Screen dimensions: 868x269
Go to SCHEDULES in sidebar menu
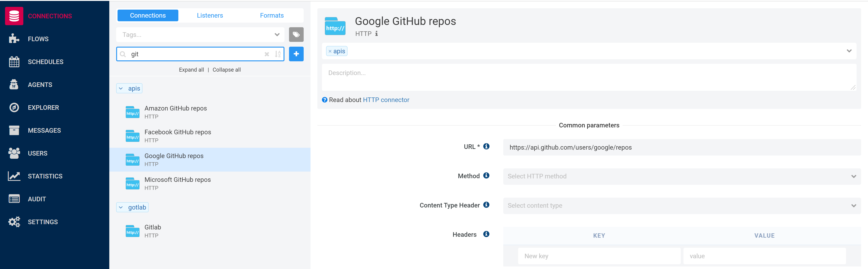[x=46, y=62]
